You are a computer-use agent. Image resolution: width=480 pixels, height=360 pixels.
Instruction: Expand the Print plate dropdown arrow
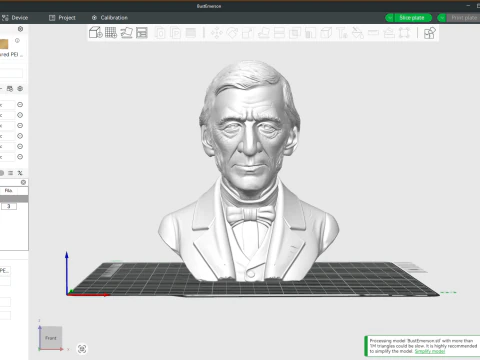442,18
